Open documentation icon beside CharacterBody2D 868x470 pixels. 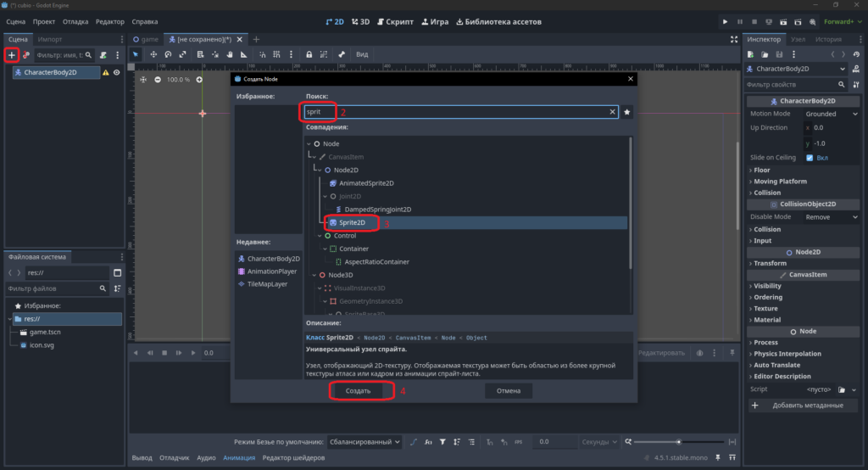coord(856,69)
